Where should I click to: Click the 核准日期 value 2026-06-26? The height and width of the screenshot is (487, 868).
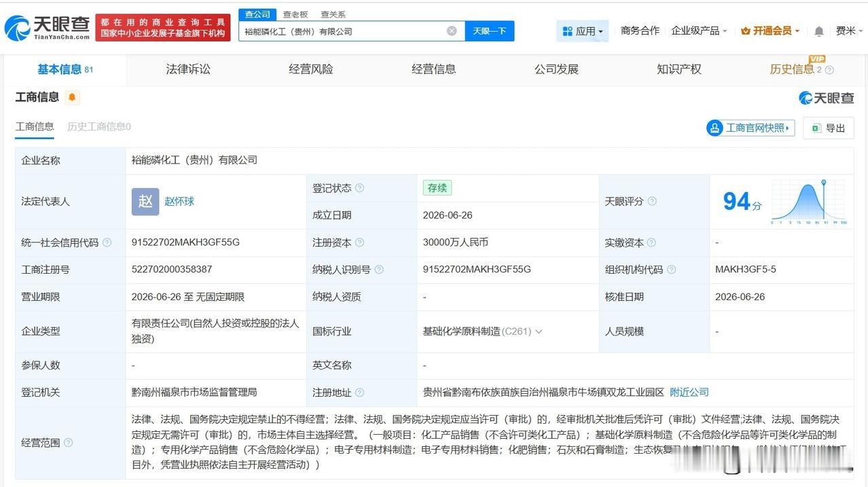(x=740, y=297)
